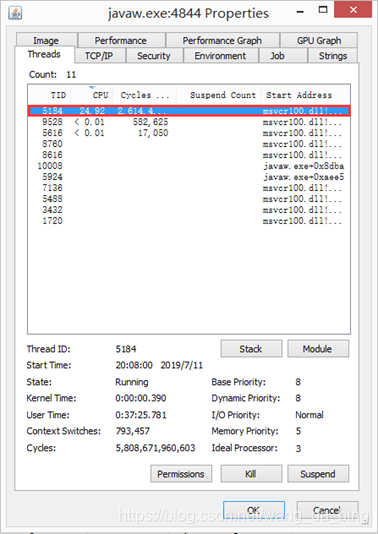The image size is (378, 534).
Task: Open the Image tab
Action: pos(47,41)
